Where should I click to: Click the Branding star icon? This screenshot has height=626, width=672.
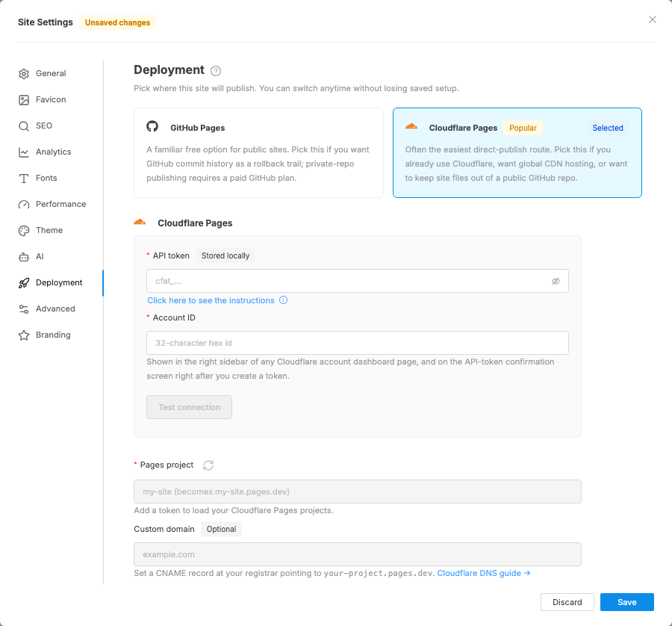pyautogui.click(x=24, y=335)
